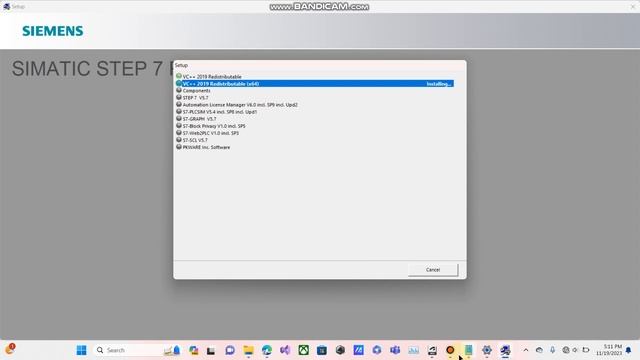Close the Setup window
Image resolution: width=640 pixels, height=360 pixels.
click(633, 6)
